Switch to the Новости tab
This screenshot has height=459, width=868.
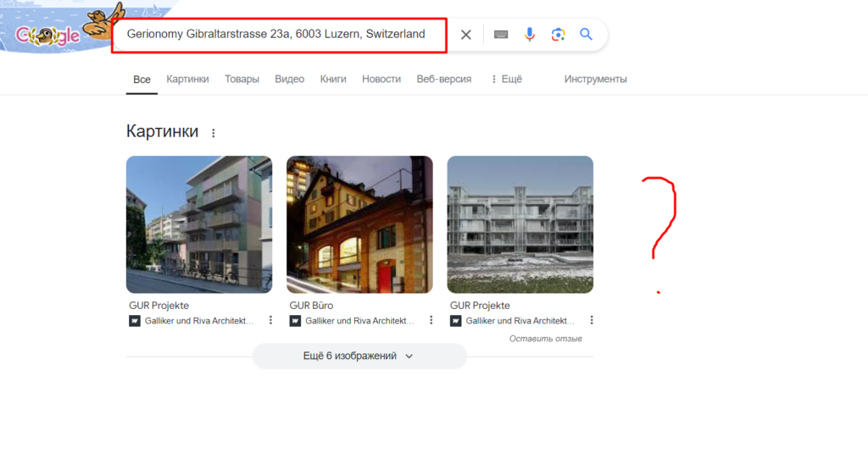click(381, 79)
